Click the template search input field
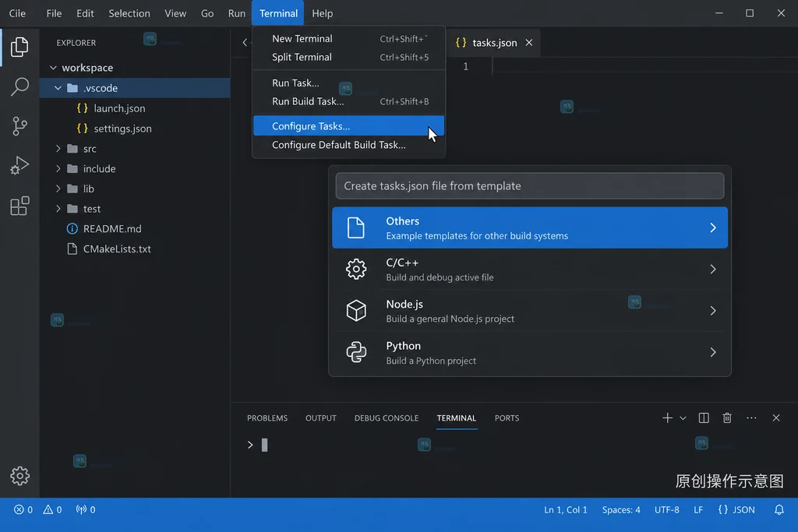Viewport: 798px width, 532px height. click(530, 185)
